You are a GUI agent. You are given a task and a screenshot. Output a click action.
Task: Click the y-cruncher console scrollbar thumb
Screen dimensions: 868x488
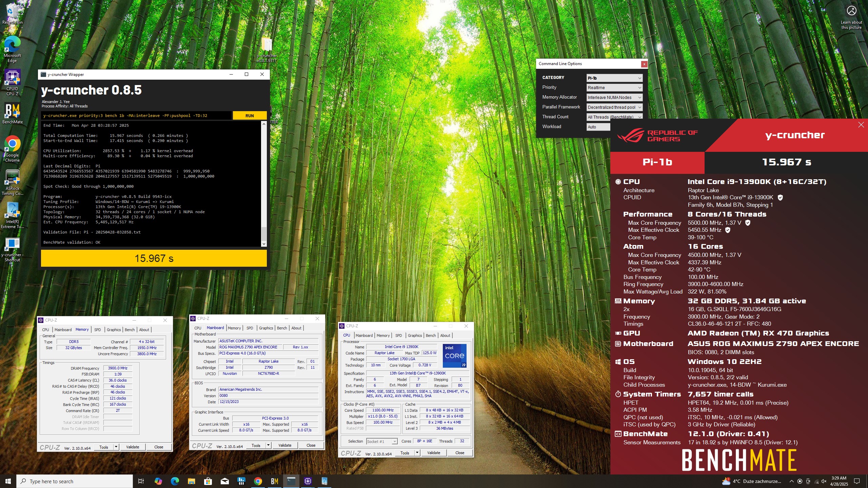click(264, 233)
